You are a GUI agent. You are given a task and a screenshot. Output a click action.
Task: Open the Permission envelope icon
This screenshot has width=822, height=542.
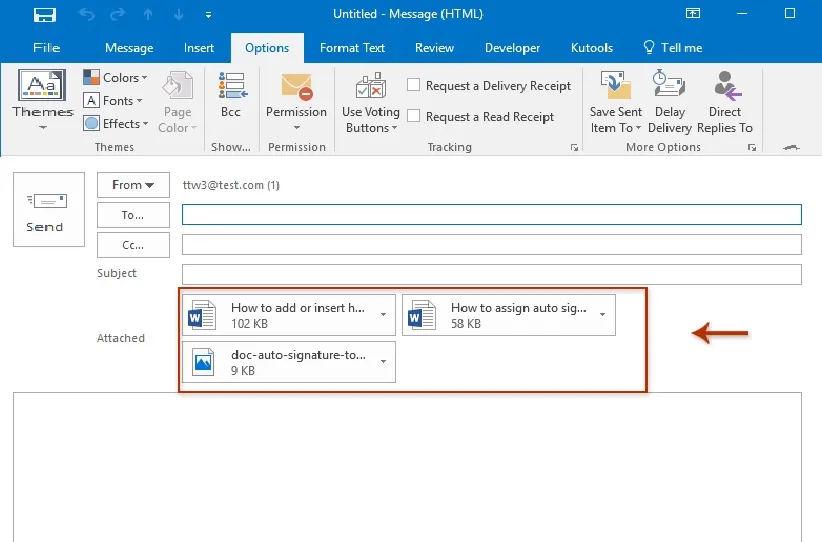296,88
